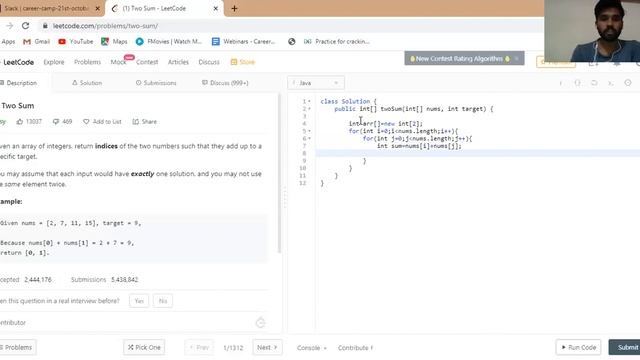Click Run Code
Image resolution: width=640 pixels, height=360 pixels.
(x=578, y=347)
